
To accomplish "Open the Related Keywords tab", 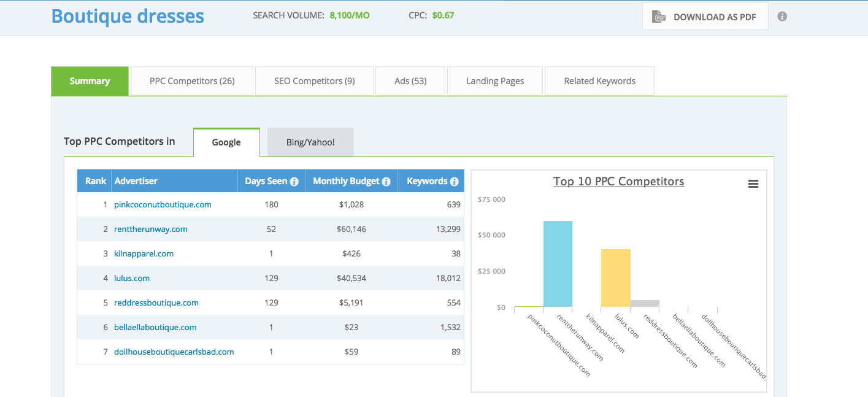I will point(599,81).
